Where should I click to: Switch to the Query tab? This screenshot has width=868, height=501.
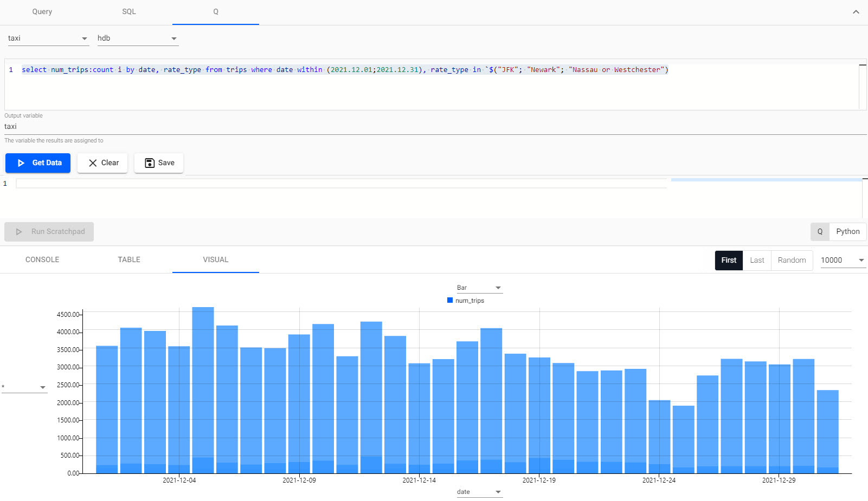point(42,11)
